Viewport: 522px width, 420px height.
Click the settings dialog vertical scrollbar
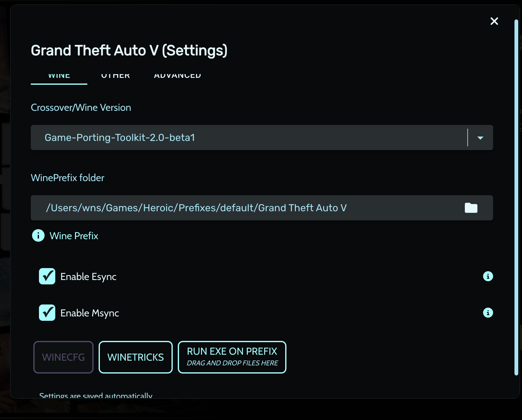(516, 197)
